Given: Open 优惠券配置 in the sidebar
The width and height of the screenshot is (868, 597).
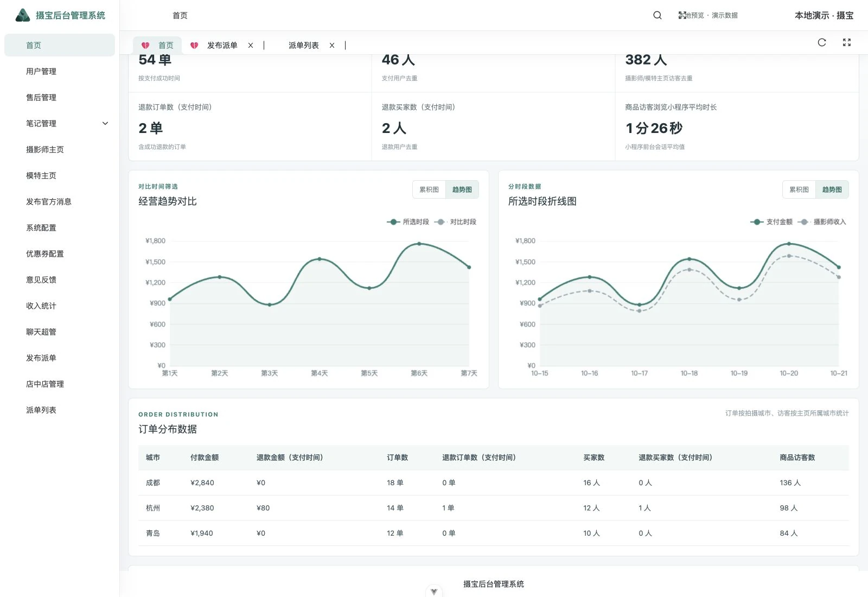Looking at the screenshot, I should [60, 253].
